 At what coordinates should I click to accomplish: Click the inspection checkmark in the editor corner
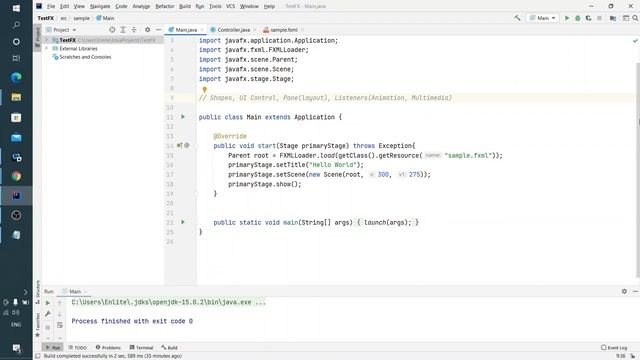pyautogui.click(x=635, y=41)
